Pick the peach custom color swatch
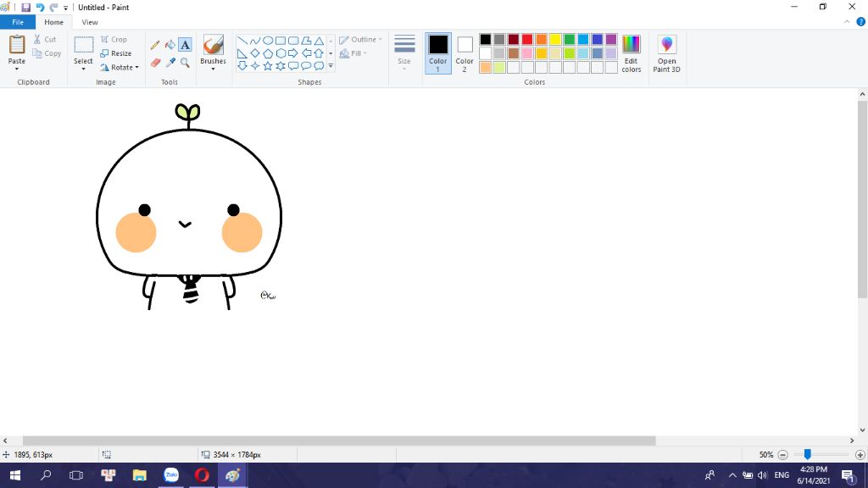Screen dimensions: 868x488 click(x=486, y=68)
